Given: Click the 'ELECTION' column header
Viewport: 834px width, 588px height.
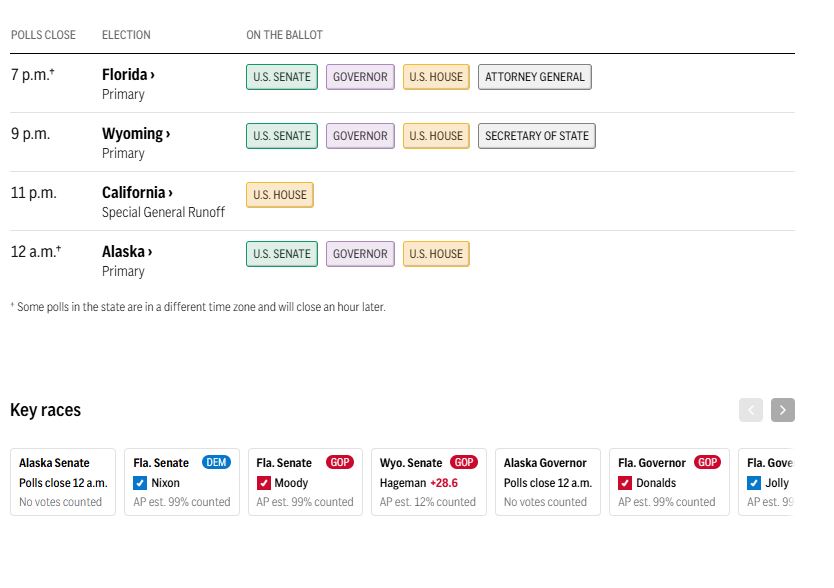Looking at the screenshot, I should (x=126, y=35).
